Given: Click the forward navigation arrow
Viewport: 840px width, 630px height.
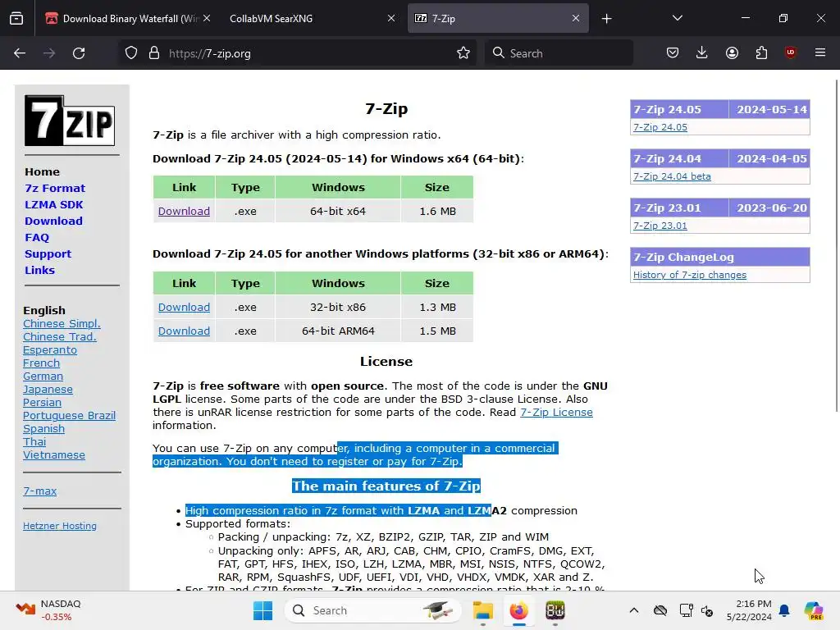Looking at the screenshot, I should [x=49, y=53].
